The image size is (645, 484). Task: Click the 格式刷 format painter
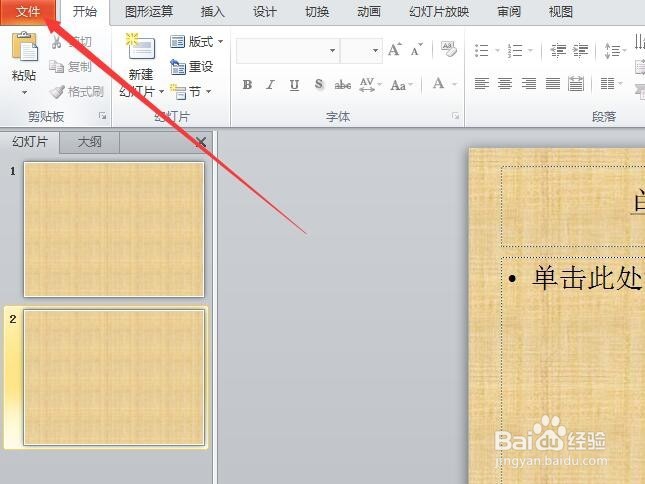[x=76, y=91]
